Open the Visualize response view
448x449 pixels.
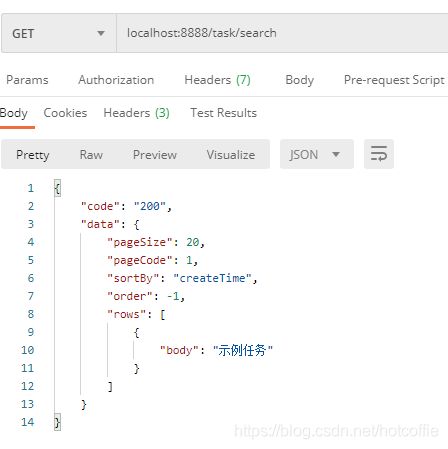(231, 155)
